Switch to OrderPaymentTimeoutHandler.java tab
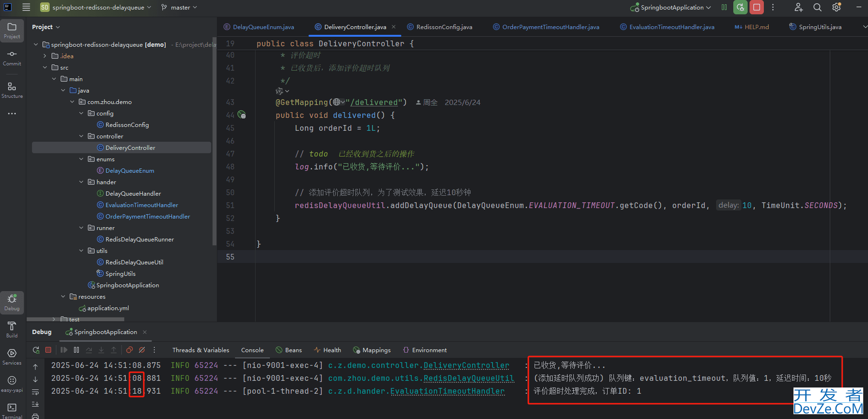 tap(546, 27)
